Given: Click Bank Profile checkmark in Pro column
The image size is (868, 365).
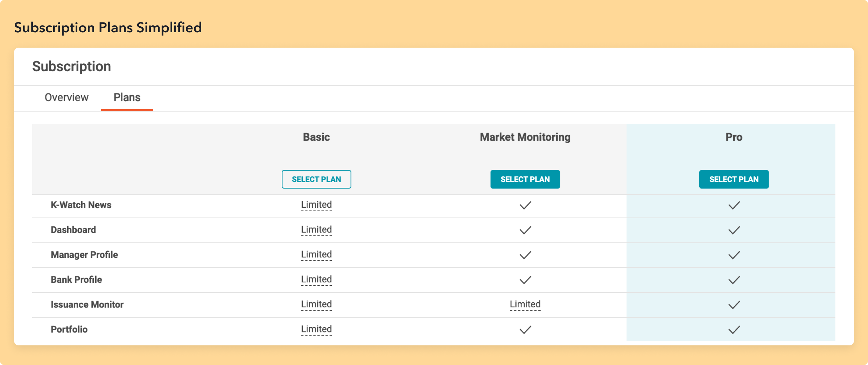Looking at the screenshot, I should pyautogui.click(x=734, y=280).
